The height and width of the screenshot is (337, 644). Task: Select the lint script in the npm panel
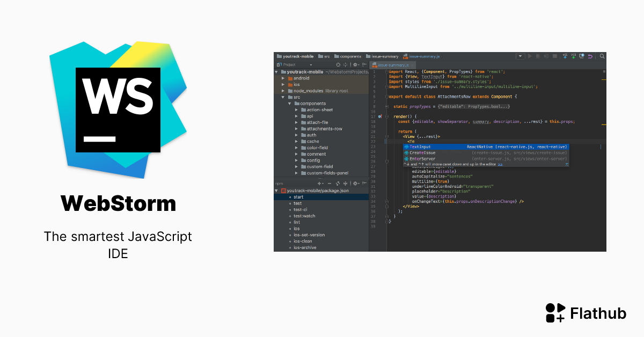pyautogui.click(x=297, y=222)
